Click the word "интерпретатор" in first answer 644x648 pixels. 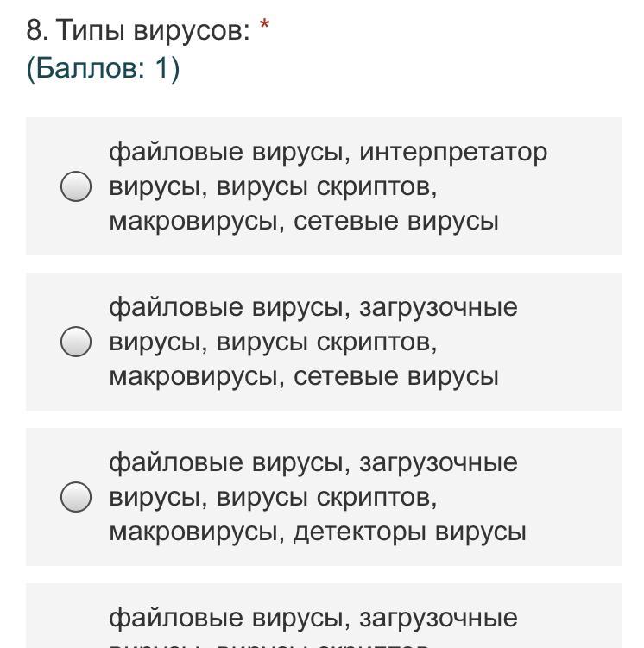tap(453, 152)
